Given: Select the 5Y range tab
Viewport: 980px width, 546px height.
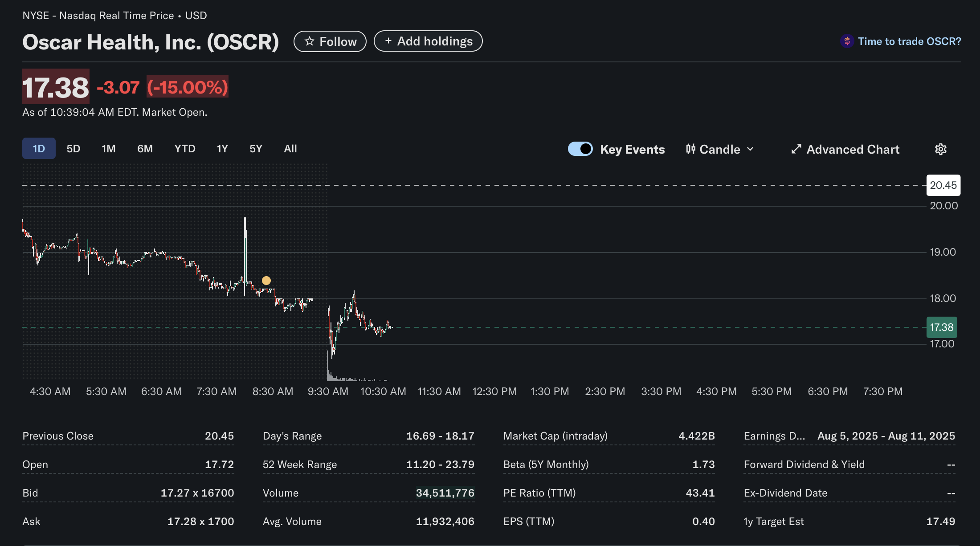Looking at the screenshot, I should (256, 148).
